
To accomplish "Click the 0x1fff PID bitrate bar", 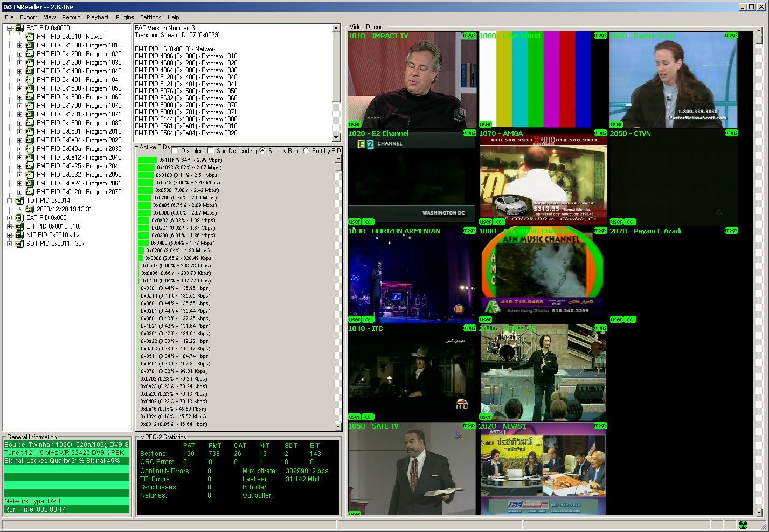I will (x=147, y=160).
